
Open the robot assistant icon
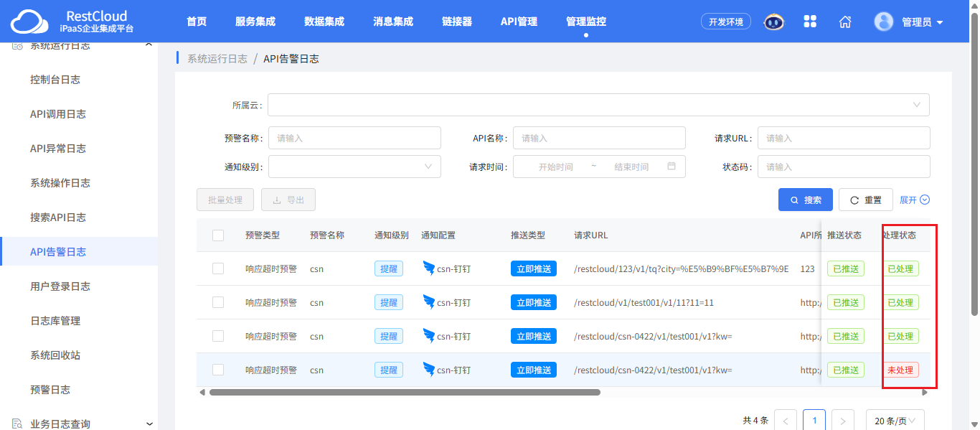[x=773, y=22]
